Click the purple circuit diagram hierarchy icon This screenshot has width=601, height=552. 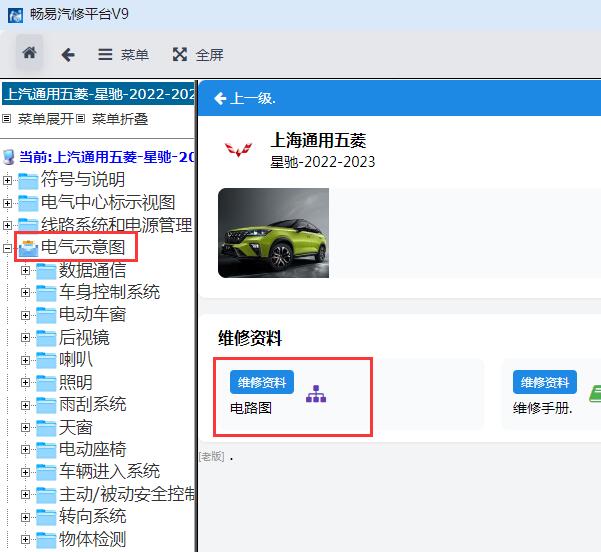click(316, 394)
